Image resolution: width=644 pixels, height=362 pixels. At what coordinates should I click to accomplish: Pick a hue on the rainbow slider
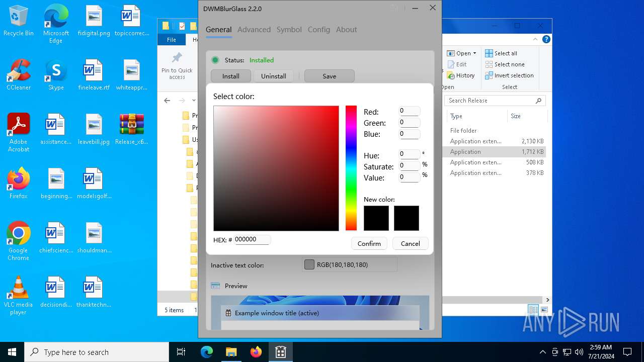351,168
